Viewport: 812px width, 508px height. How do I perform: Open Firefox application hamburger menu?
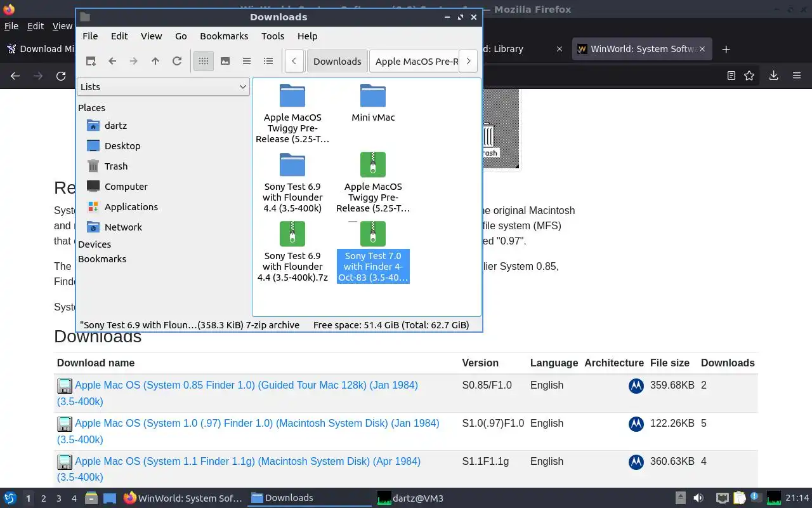[797, 76]
